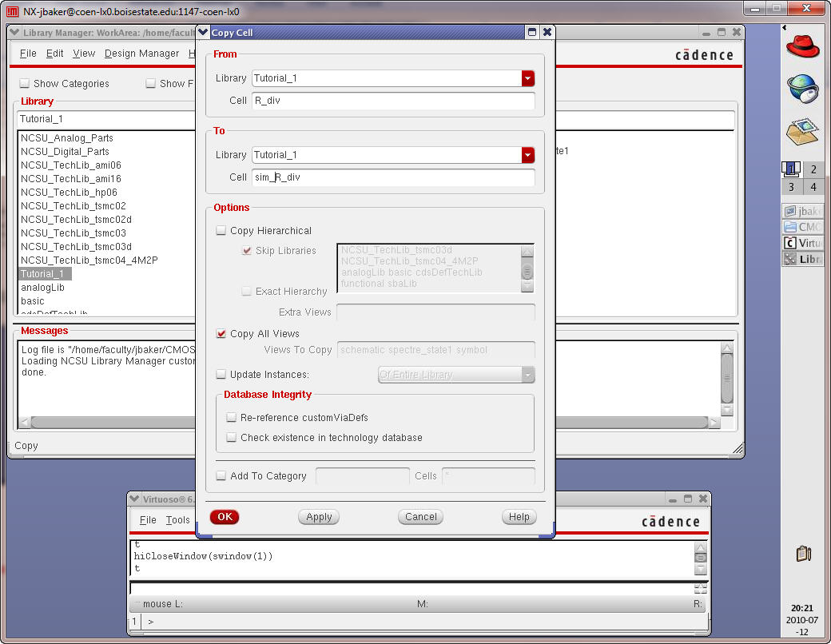Click the Cancel button in Copy Cell
Screen dimensions: 831x644
[x=420, y=517]
